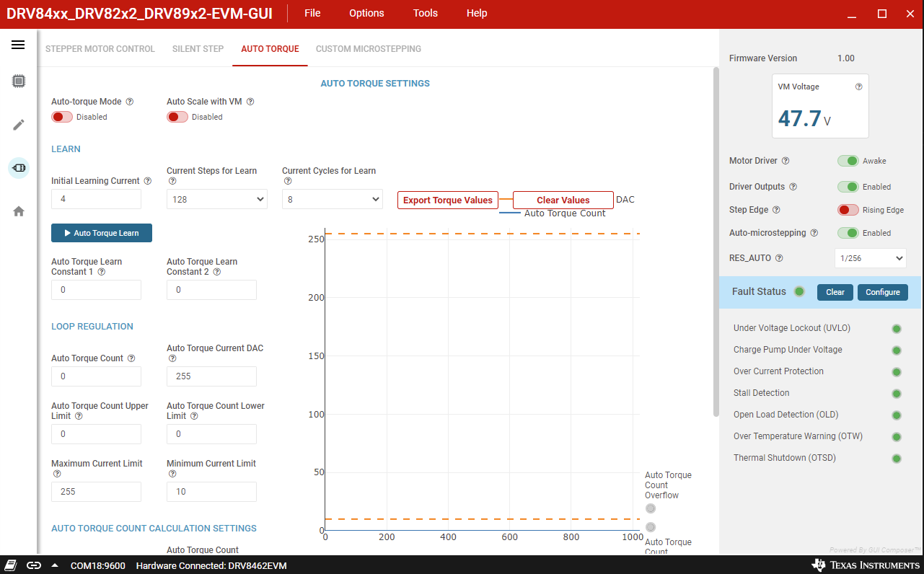Screen dimensions: 924x574
Task: Toggle the Driver Outputs enabled switch
Action: tap(848, 187)
